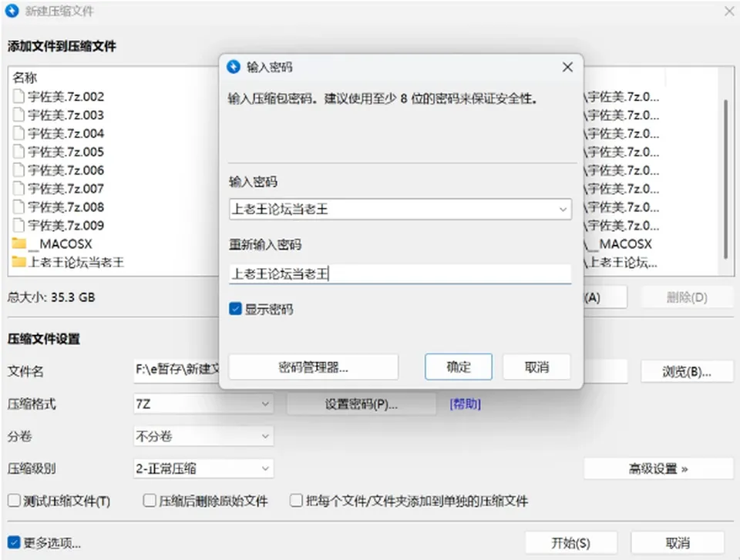The width and height of the screenshot is (740, 560).
Task: Open the 压缩级别 2-正常压缩 dropdown
Action: (203, 468)
